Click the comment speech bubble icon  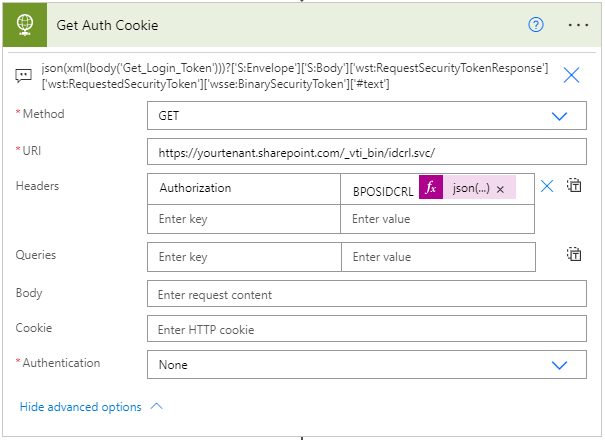point(22,75)
